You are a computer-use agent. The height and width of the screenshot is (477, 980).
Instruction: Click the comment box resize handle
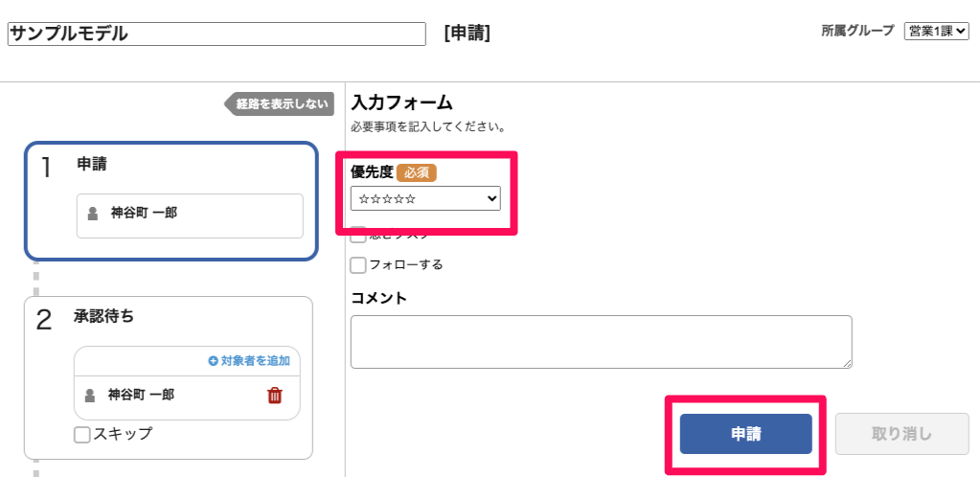(847, 363)
